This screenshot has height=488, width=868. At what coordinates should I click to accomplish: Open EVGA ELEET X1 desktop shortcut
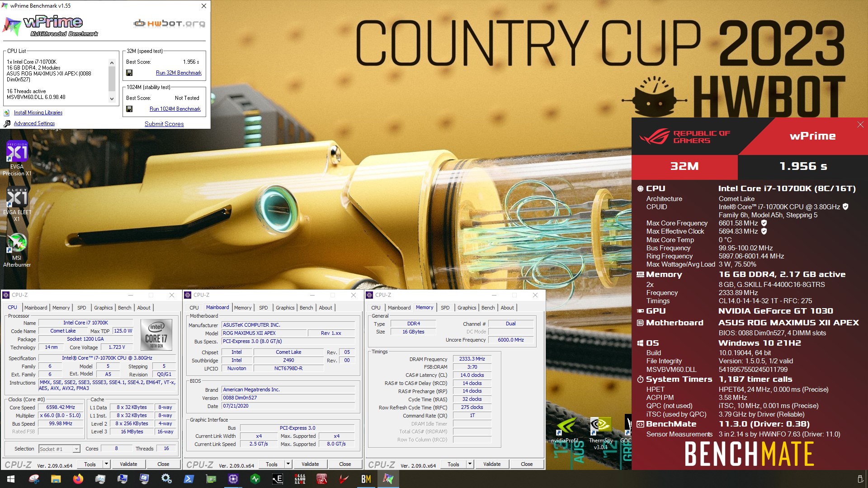(x=17, y=204)
